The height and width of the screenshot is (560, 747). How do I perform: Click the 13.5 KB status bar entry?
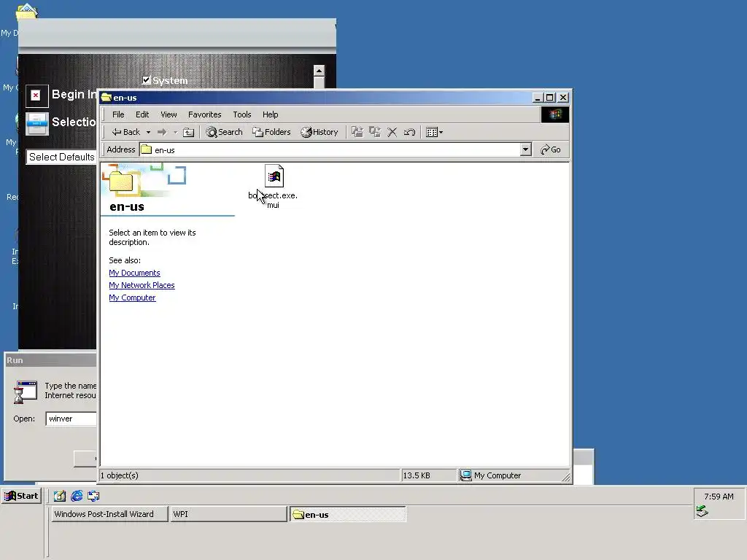click(429, 475)
